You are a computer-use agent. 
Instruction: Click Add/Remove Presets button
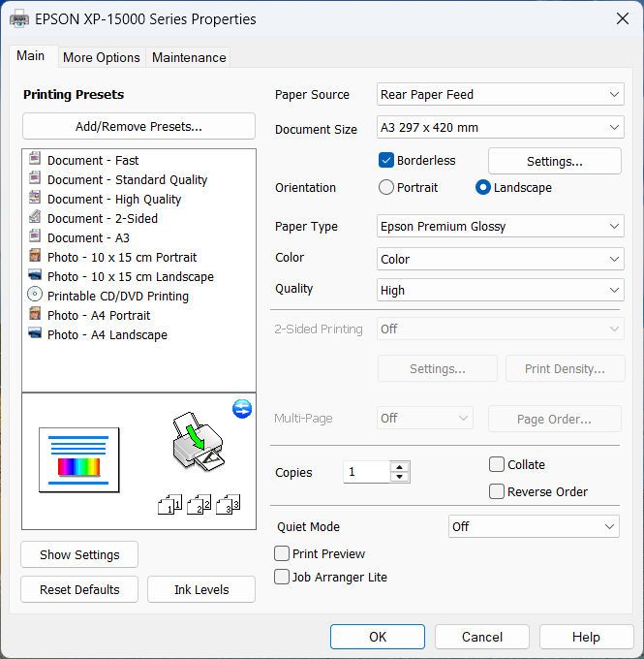(138, 126)
